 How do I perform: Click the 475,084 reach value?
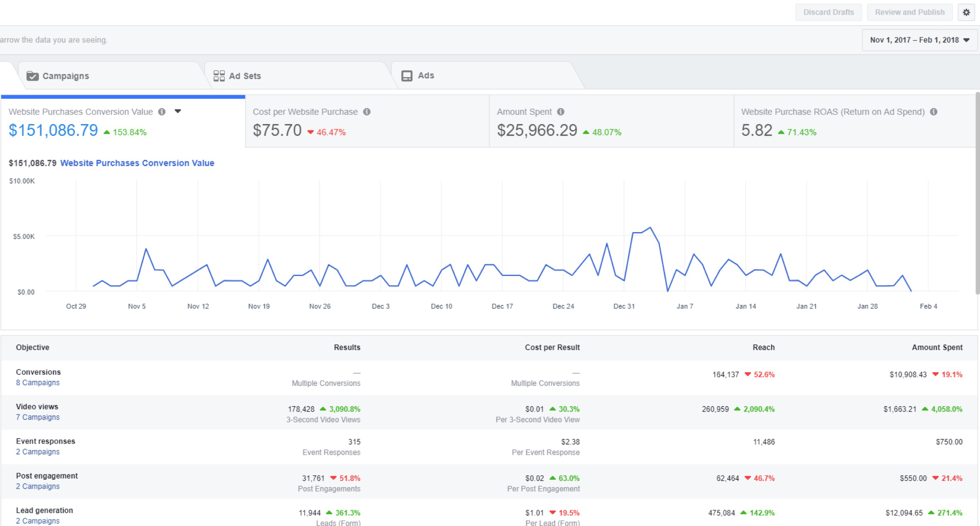point(721,513)
